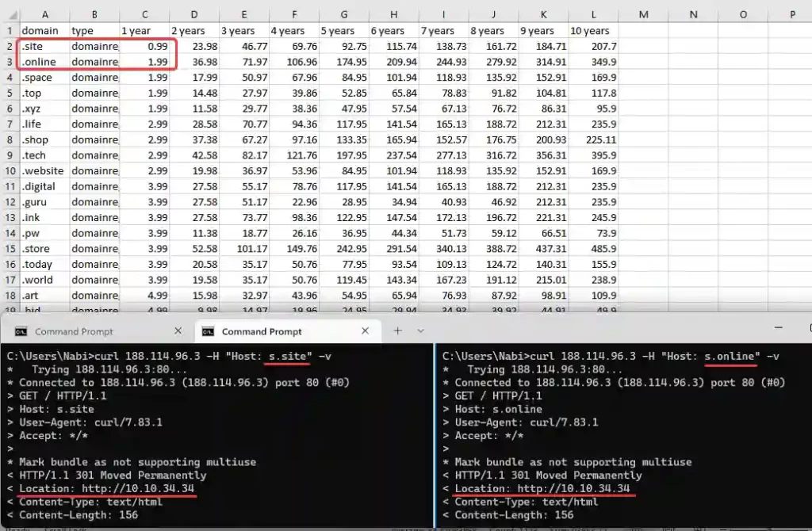Screen dimensions: 812x531
Task: Click the '1 year' header cell
Action: [144, 31]
